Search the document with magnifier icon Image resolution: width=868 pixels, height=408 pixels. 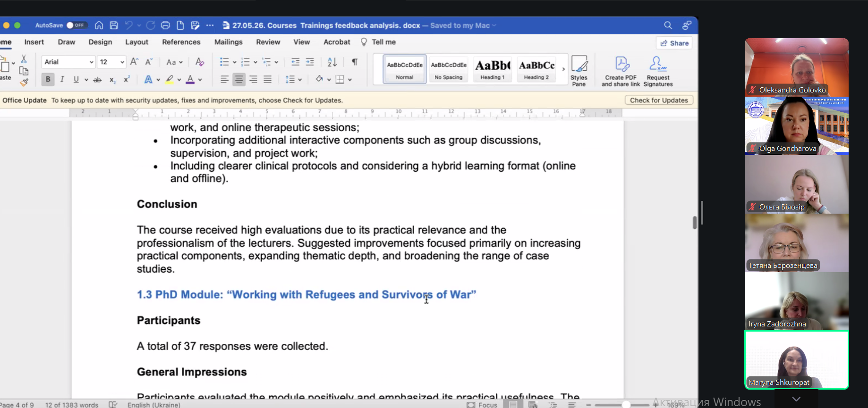668,25
